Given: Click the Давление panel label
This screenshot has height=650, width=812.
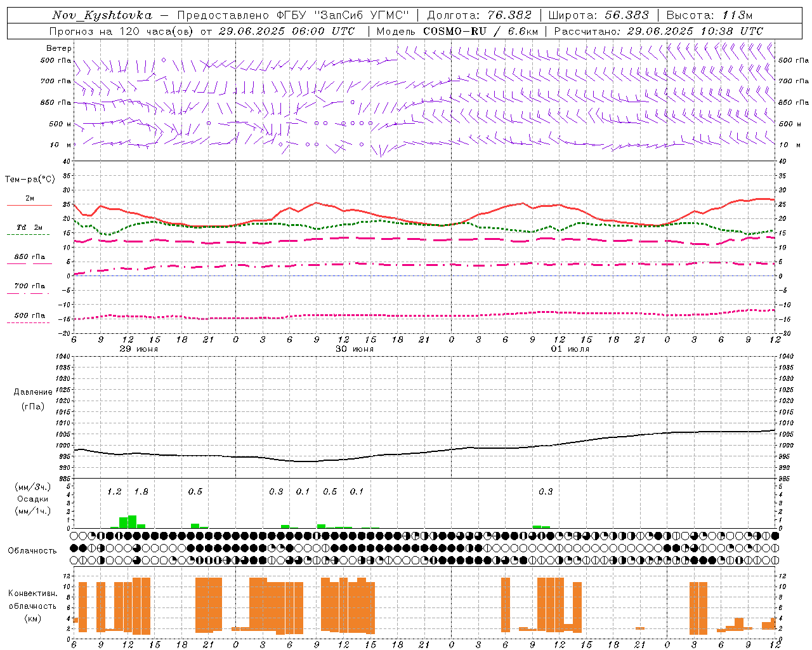Looking at the screenshot, I should [x=32, y=392].
